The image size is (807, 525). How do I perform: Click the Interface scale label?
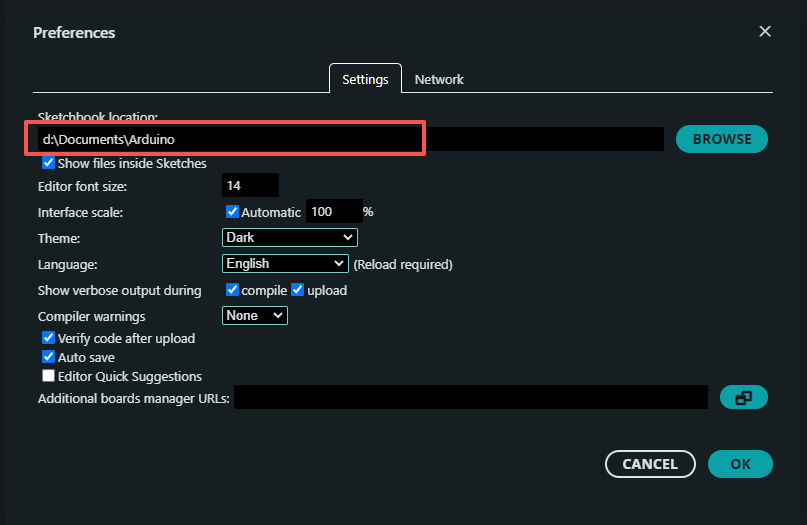click(80, 213)
